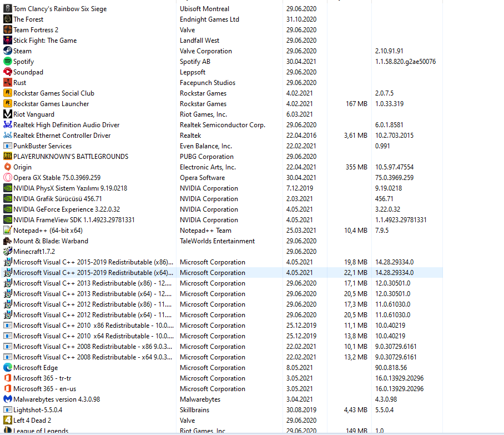The height and width of the screenshot is (435, 504).
Task: Click the 167 MB size value
Action: click(x=356, y=103)
